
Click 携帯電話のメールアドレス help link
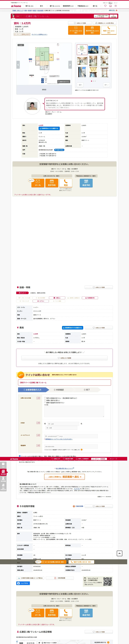(59, 439)
